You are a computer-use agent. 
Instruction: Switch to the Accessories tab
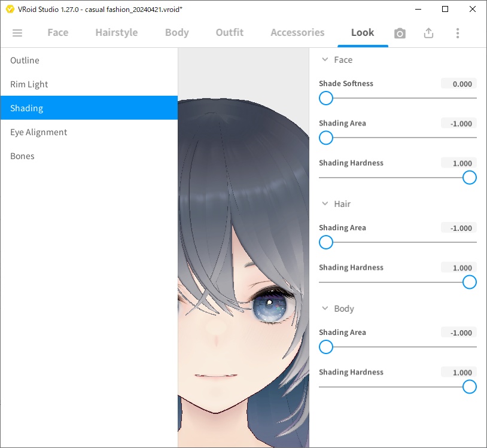pyautogui.click(x=297, y=33)
